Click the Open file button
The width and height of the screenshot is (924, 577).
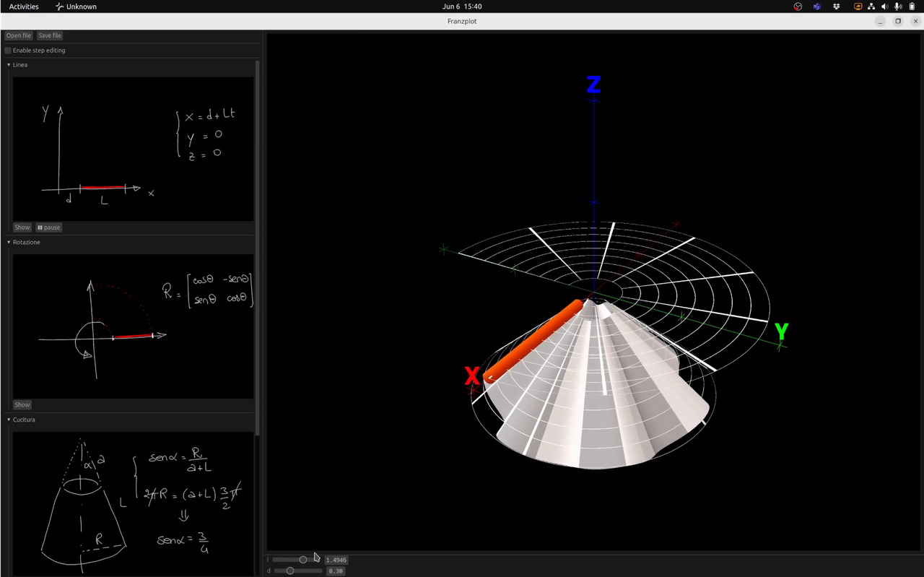pyautogui.click(x=19, y=35)
